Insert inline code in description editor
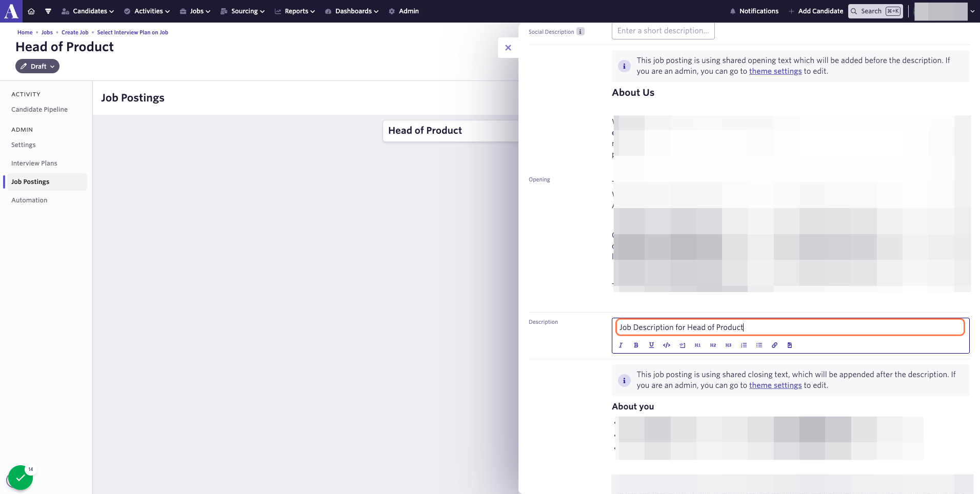980x494 pixels. pos(667,345)
